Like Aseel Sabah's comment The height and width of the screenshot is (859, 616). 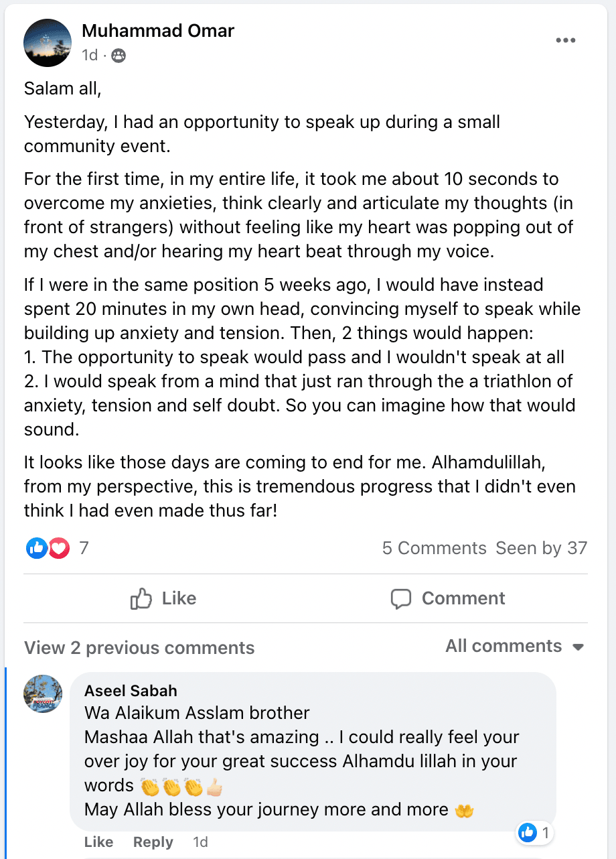tap(98, 842)
